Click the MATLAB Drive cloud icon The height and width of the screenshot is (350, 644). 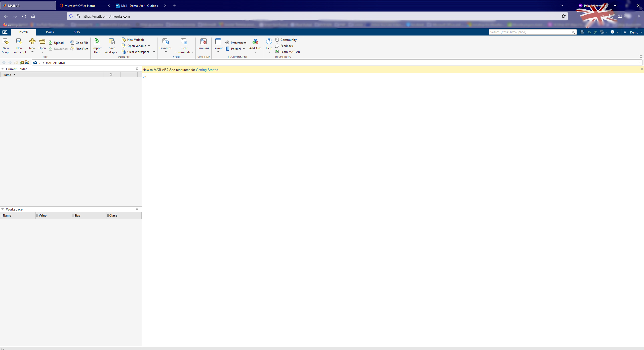click(x=35, y=63)
